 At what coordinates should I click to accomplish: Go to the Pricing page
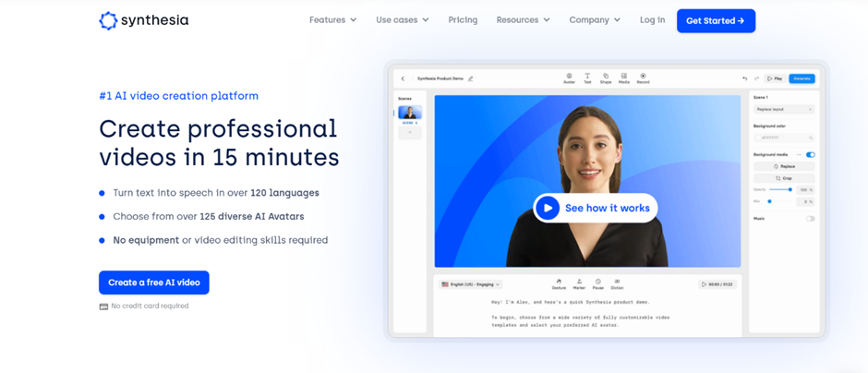(463, 20)
